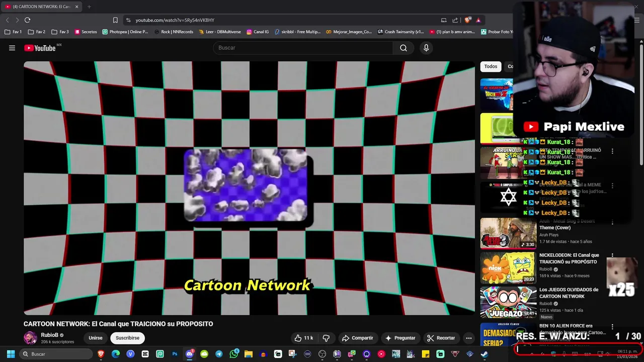Open the Leer - DBMultiverse bookmark

(x=220, y=32)
